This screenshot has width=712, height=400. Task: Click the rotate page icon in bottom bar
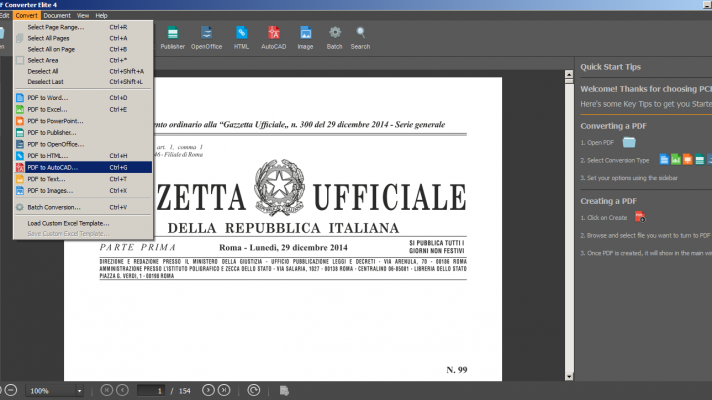pos(253,390)
